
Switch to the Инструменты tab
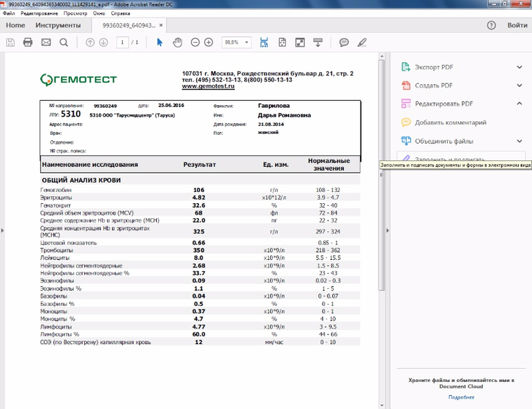click(x=58, y=26)
